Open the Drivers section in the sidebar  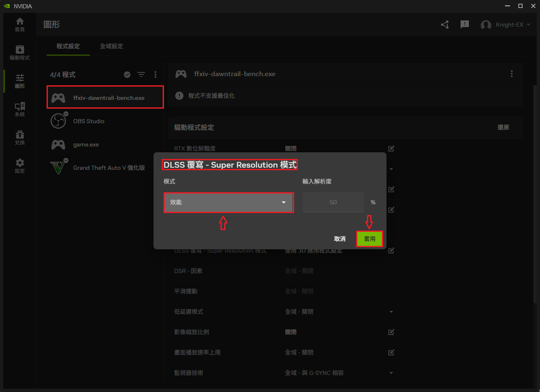[20, 53]
